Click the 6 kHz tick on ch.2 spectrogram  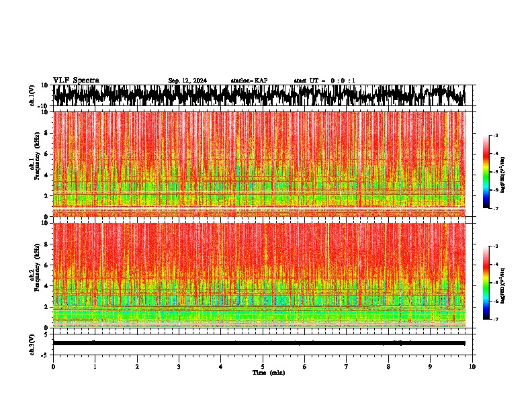pos(46,265)
